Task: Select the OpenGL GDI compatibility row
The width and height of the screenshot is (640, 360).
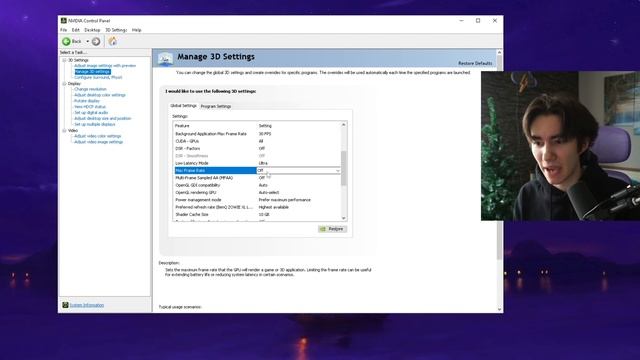Action: coord(257,185)
